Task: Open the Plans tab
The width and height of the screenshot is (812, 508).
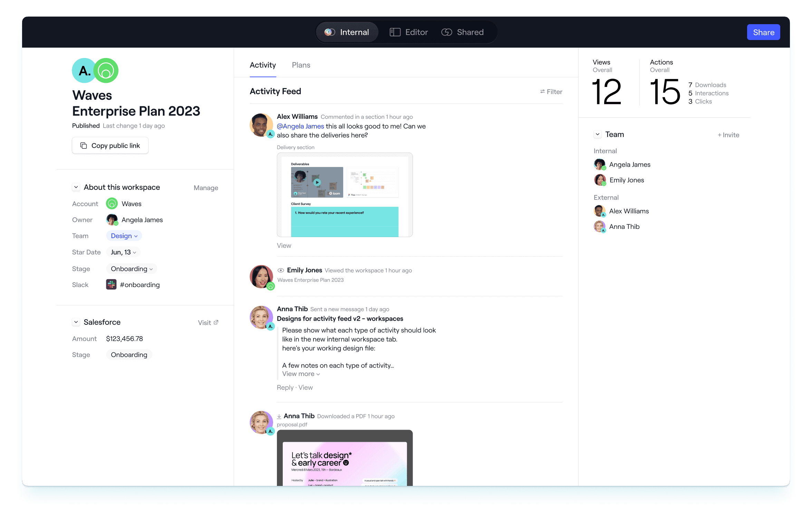Action: point(301,65)
